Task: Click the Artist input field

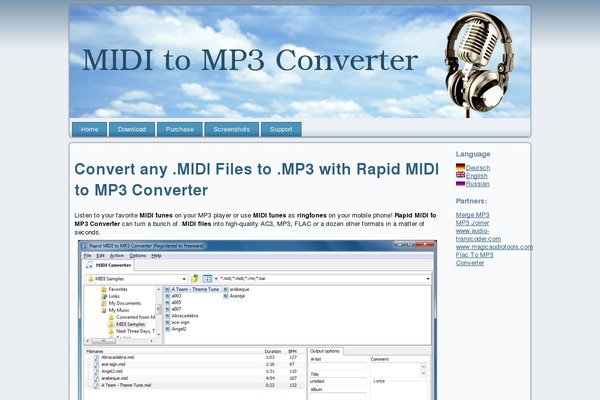Action: pos(338,366)
